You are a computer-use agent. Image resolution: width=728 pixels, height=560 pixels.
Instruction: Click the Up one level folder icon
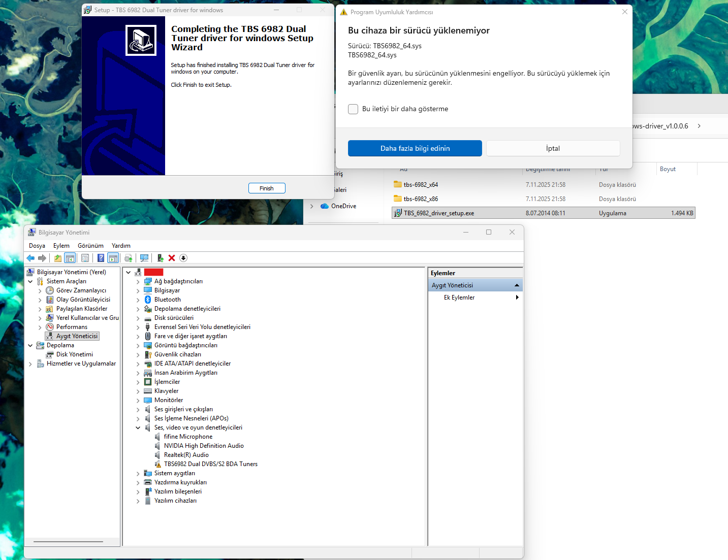[58, 258]
